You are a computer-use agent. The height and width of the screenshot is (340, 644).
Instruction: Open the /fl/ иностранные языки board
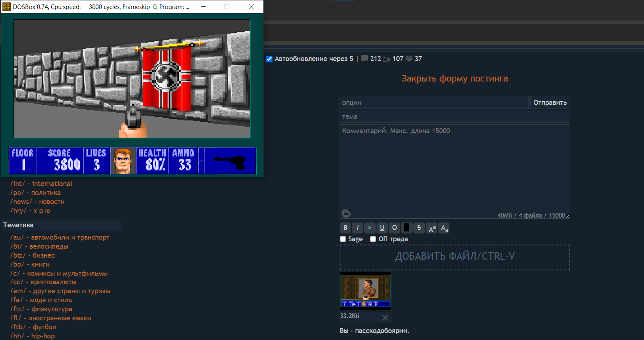click(51, 318)
